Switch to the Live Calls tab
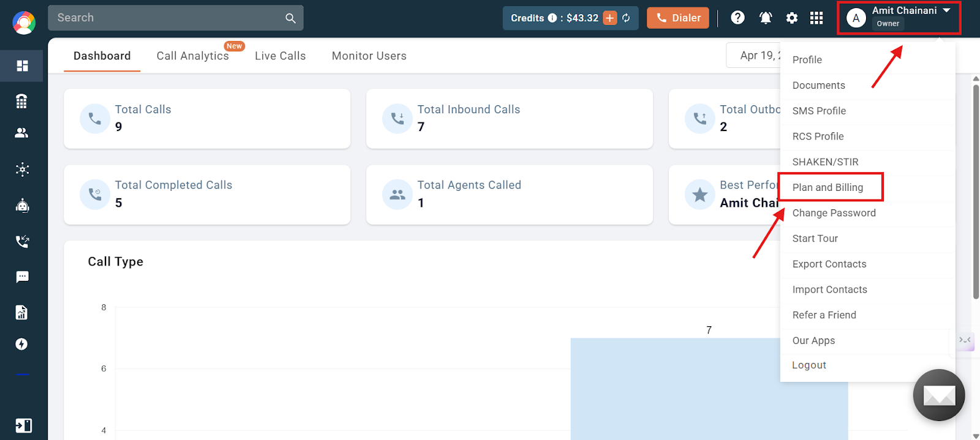 [x=280, y=56]
